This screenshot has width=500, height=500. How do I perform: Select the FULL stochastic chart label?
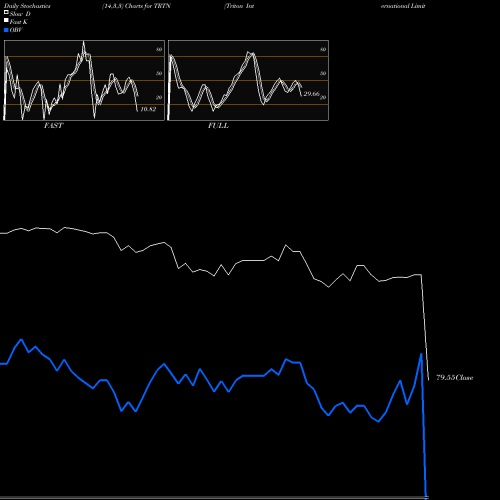218,125
